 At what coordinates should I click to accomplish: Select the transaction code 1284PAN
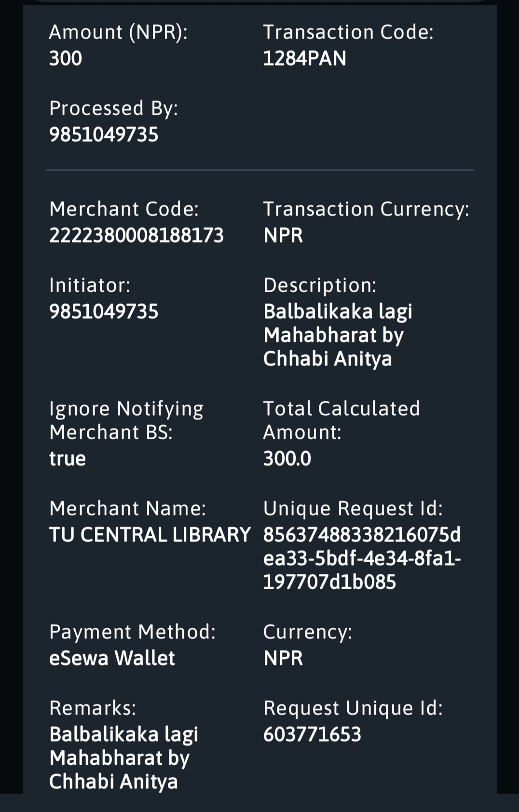pyautogui.click(x=304, y=58)
